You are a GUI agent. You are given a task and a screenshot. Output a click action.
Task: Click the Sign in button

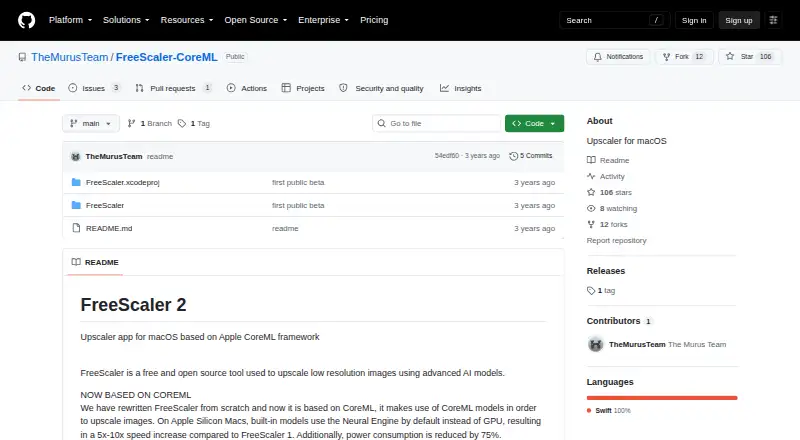[x=694, y=20]
